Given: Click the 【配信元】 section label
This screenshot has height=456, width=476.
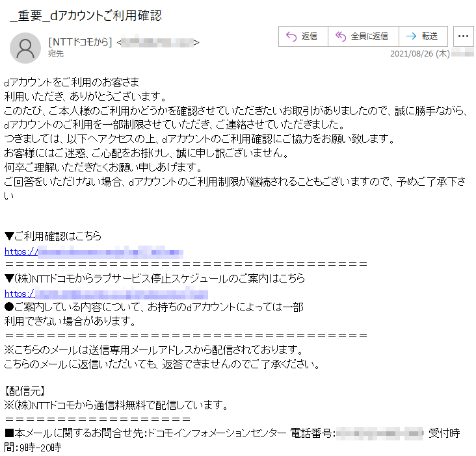Looking at the screenshot, I should point(25,391).
